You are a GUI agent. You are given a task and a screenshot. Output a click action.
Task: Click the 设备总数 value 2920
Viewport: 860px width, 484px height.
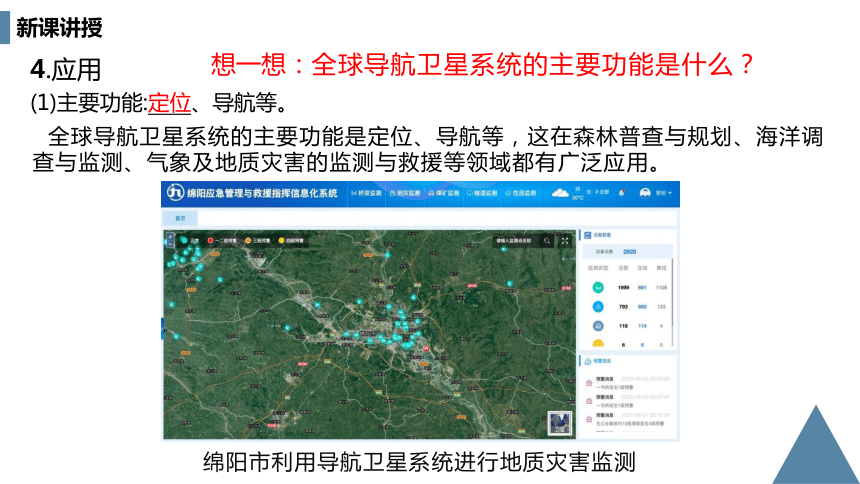coord(629,252)
